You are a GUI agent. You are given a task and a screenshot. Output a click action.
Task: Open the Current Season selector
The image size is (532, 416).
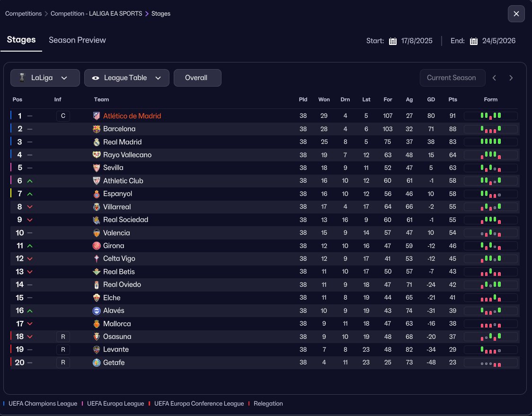pos(451,78)
